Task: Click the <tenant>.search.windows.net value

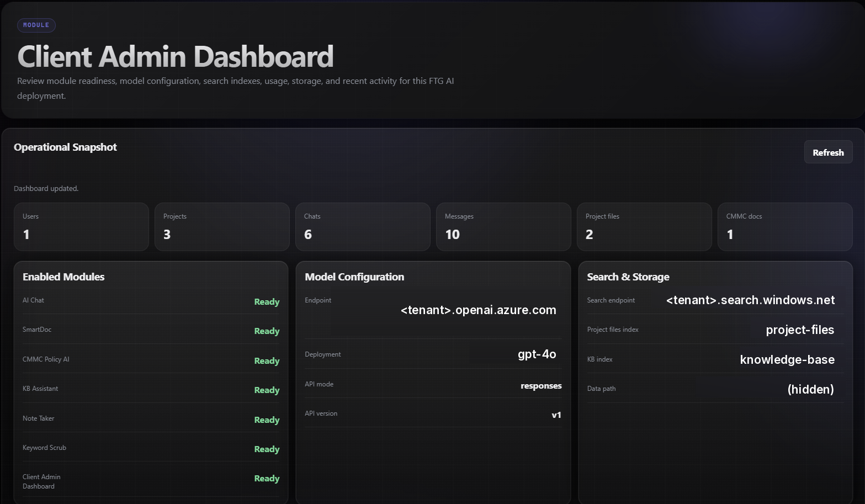Action: tap(751, 300)
